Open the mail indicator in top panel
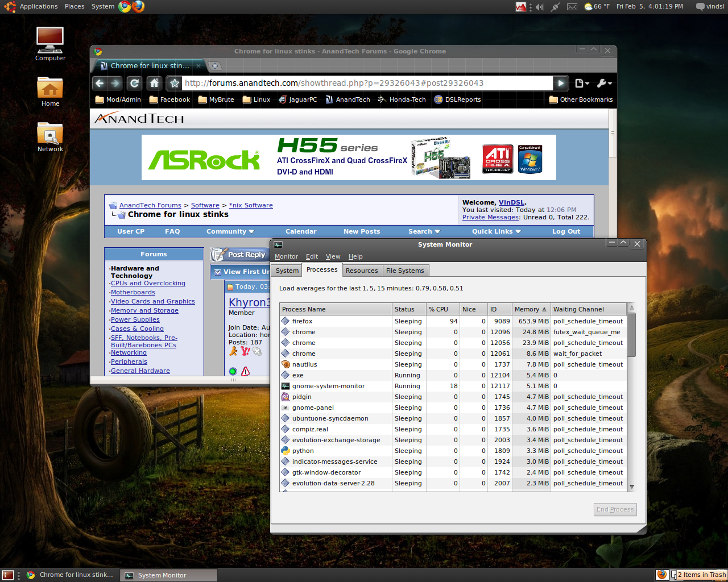Viewport: 728px width, 582px height. [x=572, y=7]
